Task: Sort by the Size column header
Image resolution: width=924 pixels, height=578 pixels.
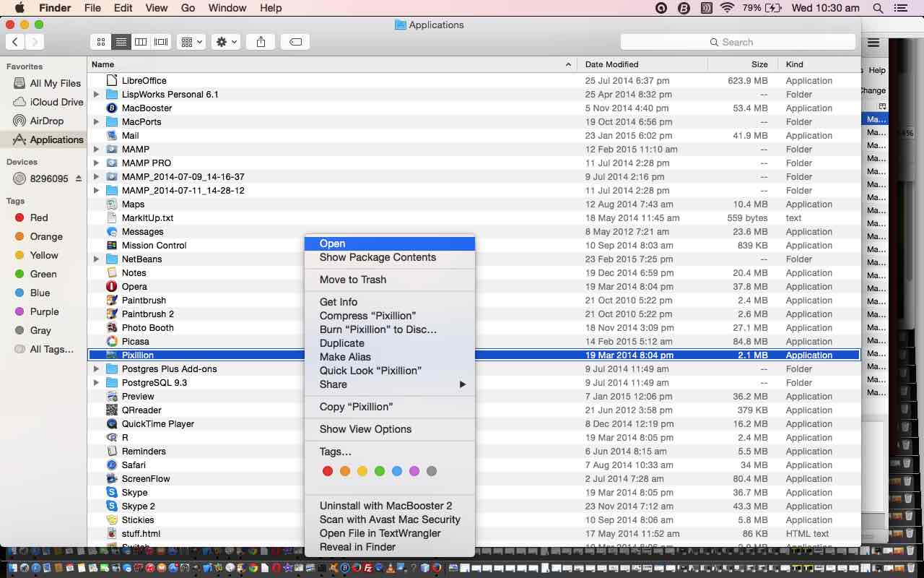Action: [744, 64]
